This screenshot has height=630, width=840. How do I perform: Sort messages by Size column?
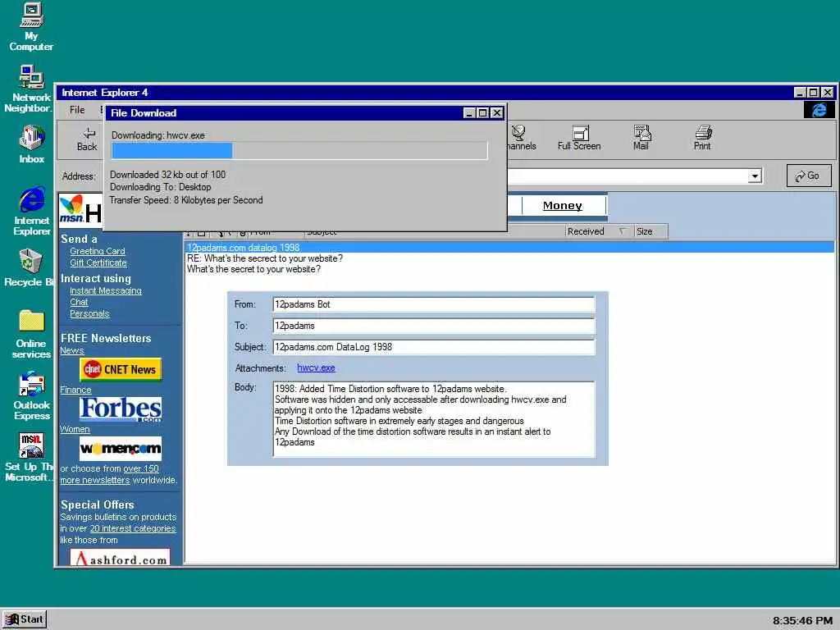651,231
